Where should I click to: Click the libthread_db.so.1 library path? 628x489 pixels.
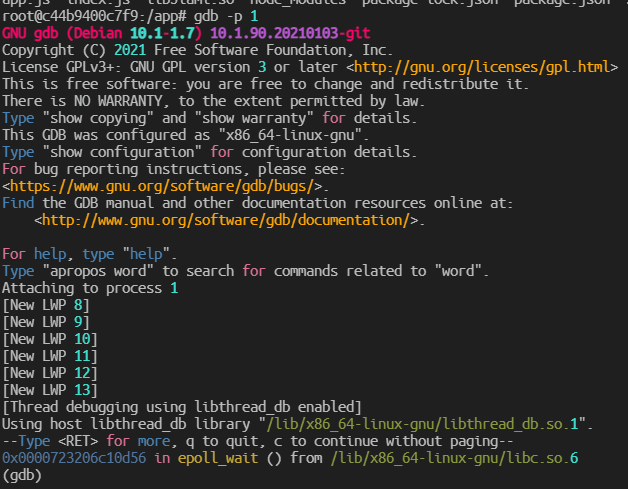click(422, 425)
